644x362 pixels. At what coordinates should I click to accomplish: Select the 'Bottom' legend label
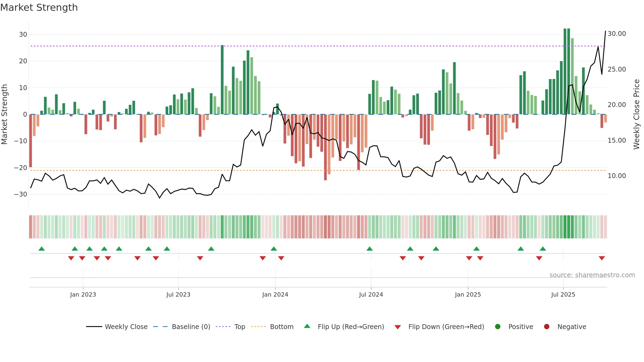click(282, 327)
